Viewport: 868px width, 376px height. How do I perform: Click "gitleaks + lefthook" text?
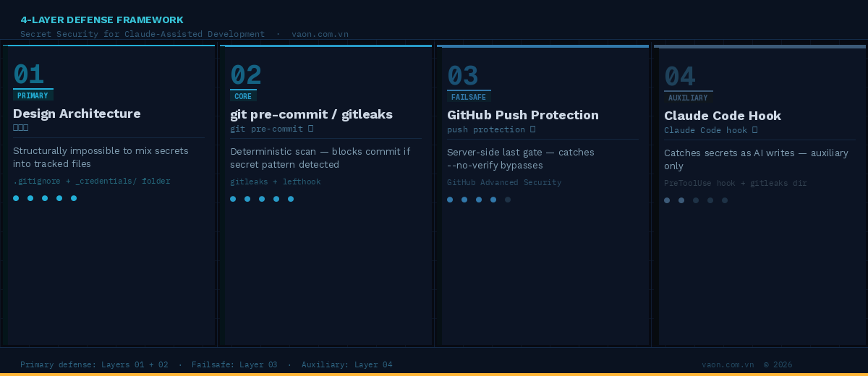click(276, 181)
